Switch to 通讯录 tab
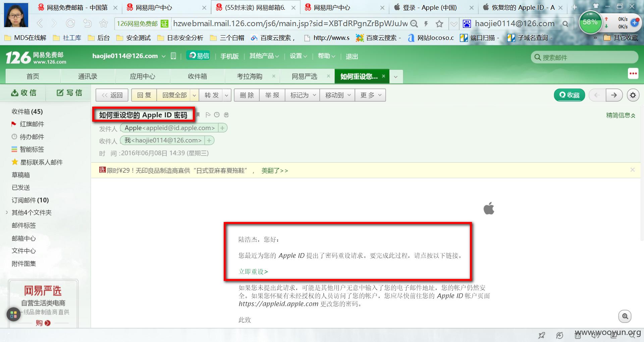This screenshot has width=644, height=342. click(x=88, y=76)
